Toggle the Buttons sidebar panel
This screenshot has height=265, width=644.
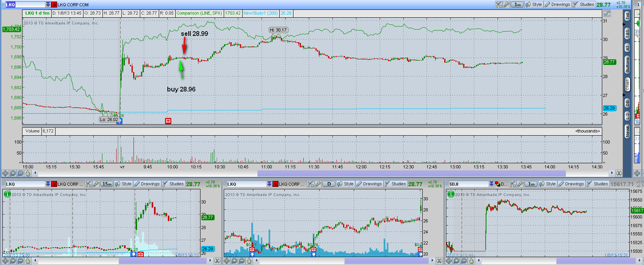[x=627, y=65]
